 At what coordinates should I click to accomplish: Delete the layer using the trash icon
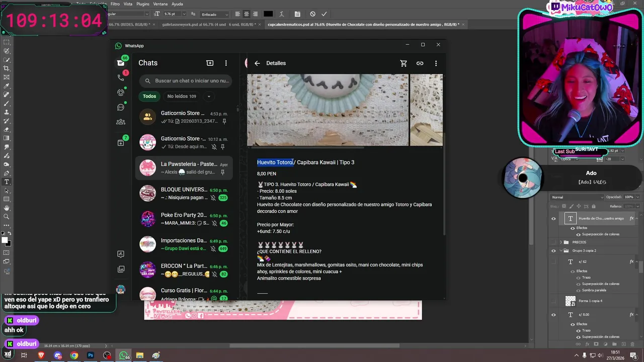pyautogui.click(x=632, y=344)
